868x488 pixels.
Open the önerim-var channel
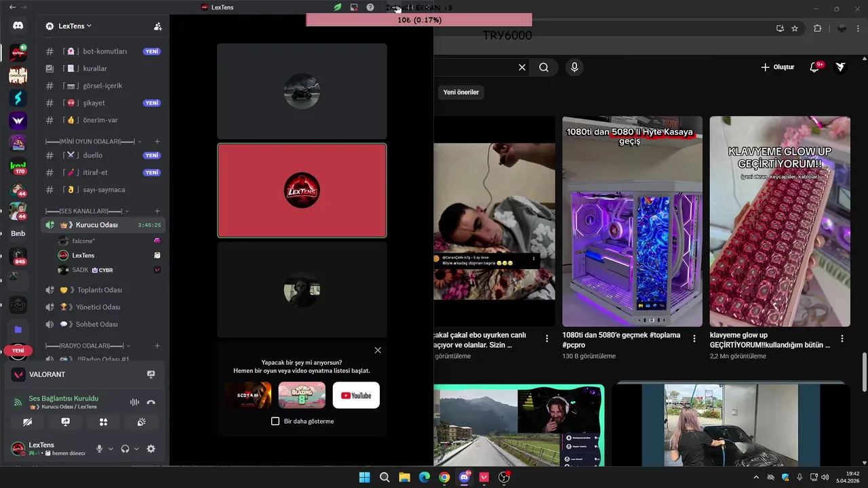point(103,120)
